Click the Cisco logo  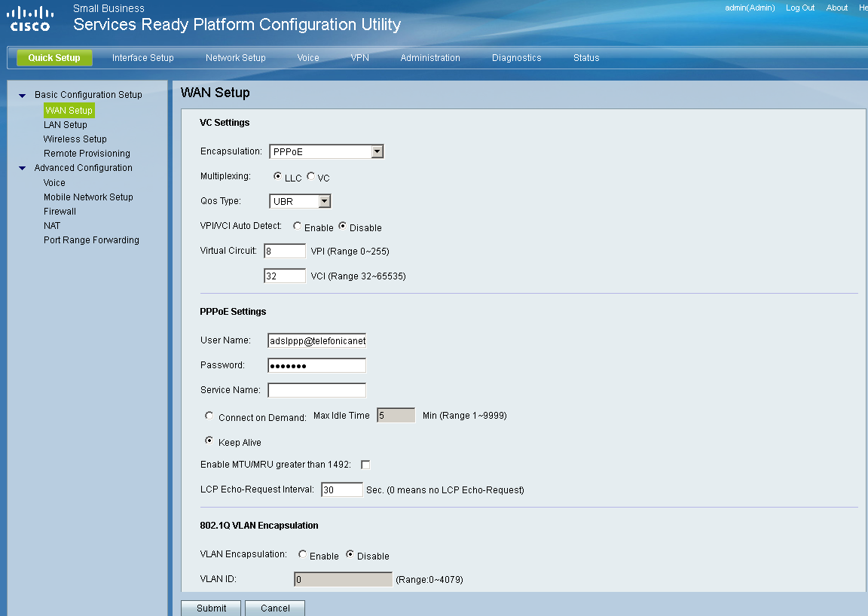tap(30, 17)
